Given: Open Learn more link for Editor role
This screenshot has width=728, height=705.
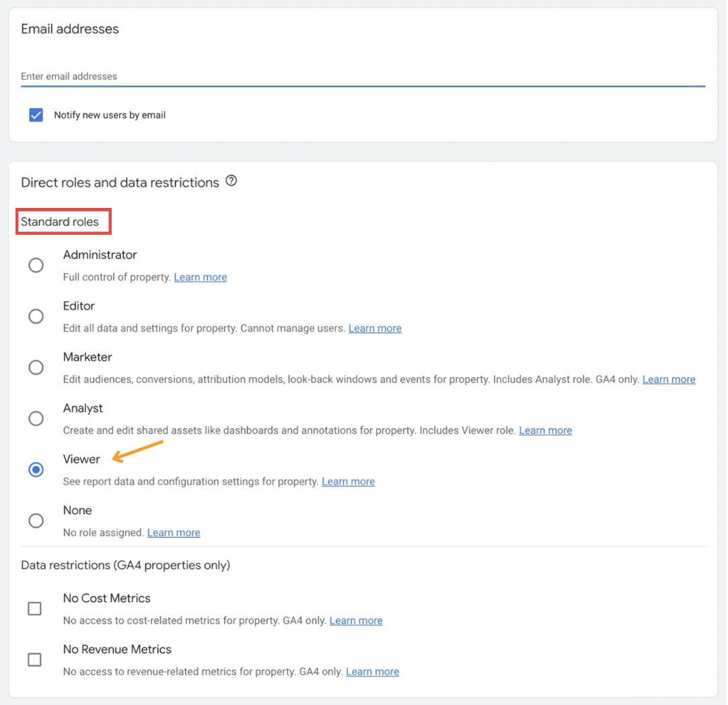Looking at the screenshot, I should pos(375,328).
